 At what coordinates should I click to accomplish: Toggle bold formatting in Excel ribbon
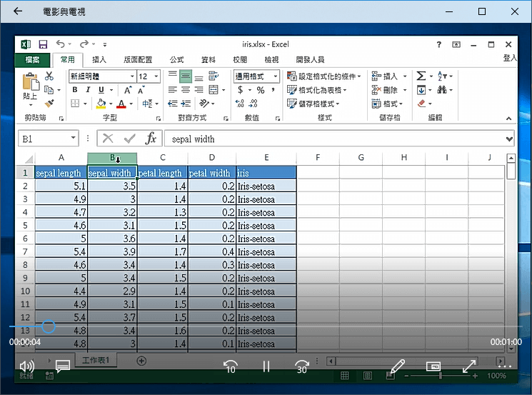click(74, 90)
